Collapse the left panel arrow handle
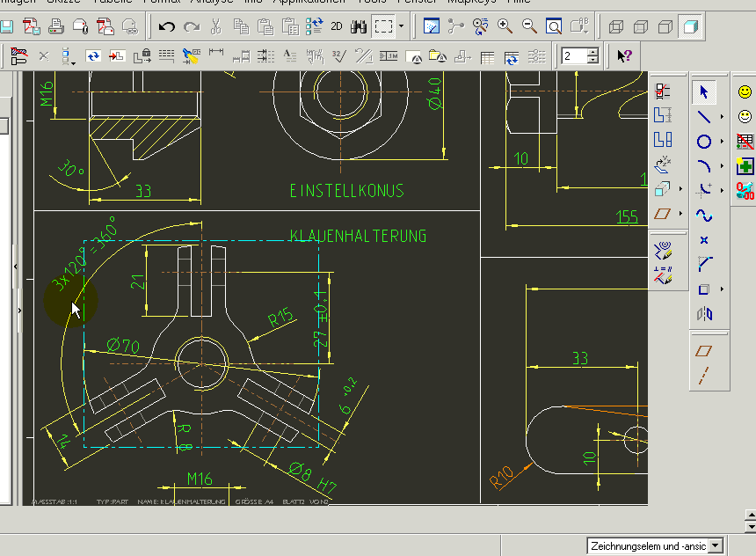756x556 pixels. tap(16, 266)
